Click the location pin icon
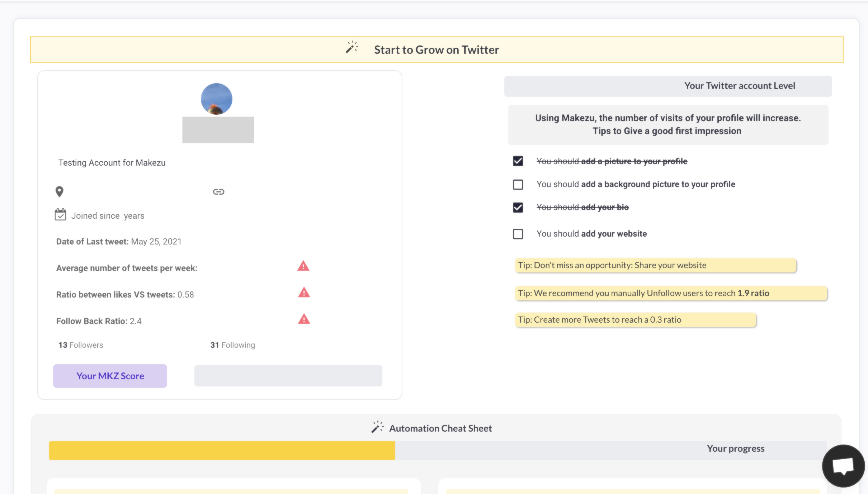This screenshot has height=494, width=868. click(60, 192)
